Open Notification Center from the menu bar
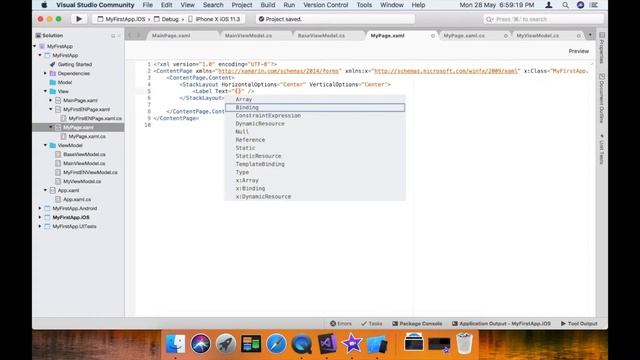This screenshot has height=360, width=640. pyautogui.click(x=594, y=5)
